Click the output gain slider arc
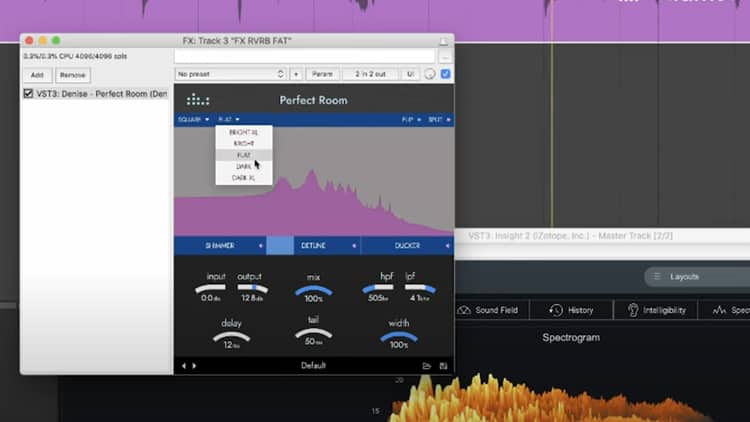The height and width of the screenshot is (422, 750). click(253, 288)
